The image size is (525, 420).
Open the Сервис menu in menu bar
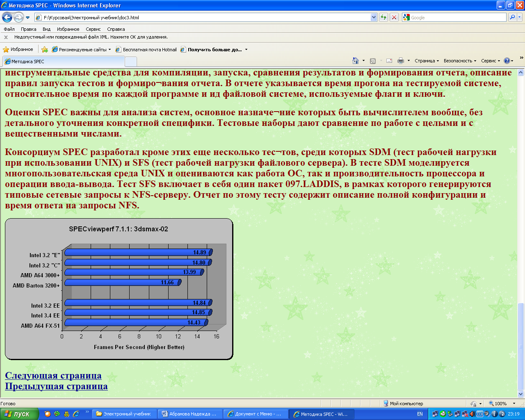click(93, 29)
